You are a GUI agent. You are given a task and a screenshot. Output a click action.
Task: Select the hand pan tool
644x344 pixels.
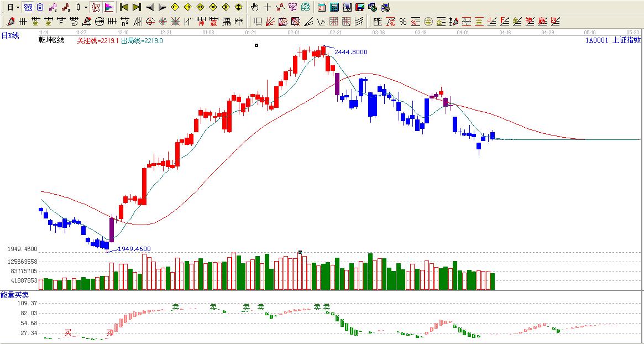pyautogui.click(x=254, y=7)
